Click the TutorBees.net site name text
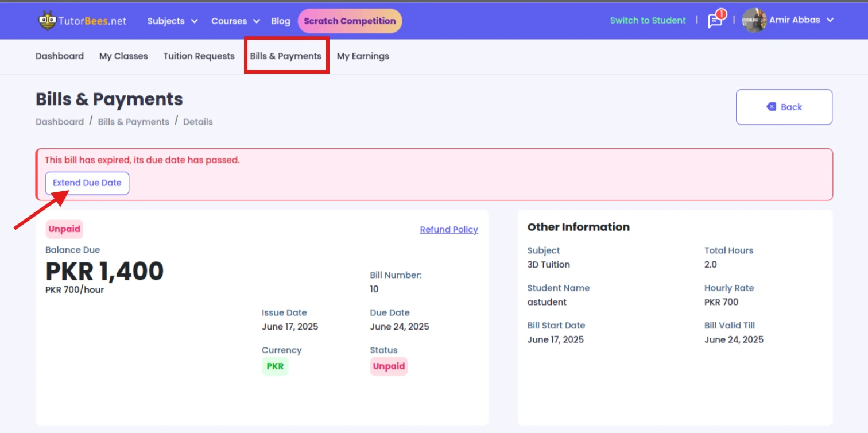Screen dimensions: 868x433 click(x=92, y=21)
